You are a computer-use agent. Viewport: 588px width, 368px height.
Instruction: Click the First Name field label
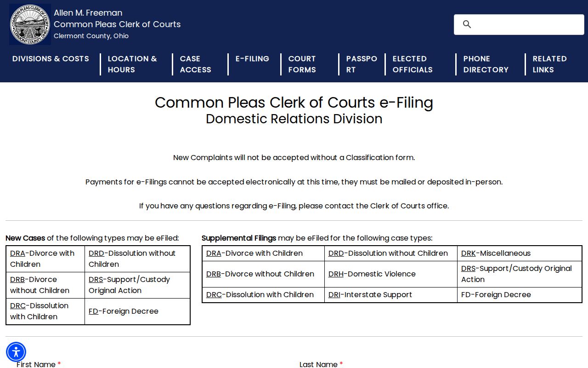point(39,364)
